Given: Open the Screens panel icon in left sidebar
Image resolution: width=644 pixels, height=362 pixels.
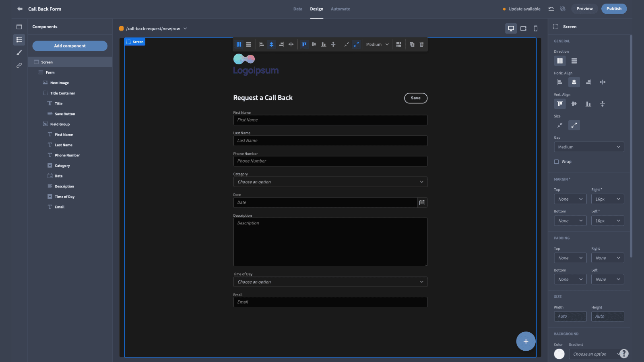Looking at the screenshot, I should tap(19, 27).
